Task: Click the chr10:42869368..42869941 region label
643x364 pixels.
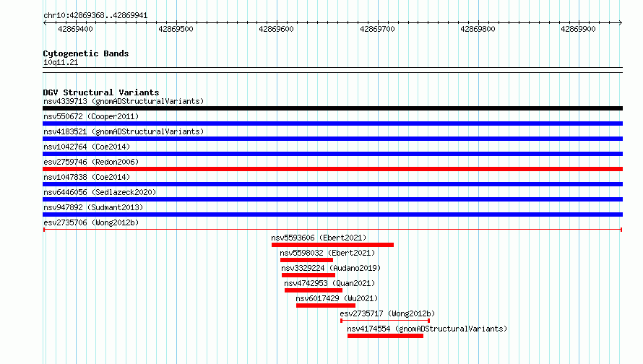Action: pyautogui.click(x=95, y=16)
